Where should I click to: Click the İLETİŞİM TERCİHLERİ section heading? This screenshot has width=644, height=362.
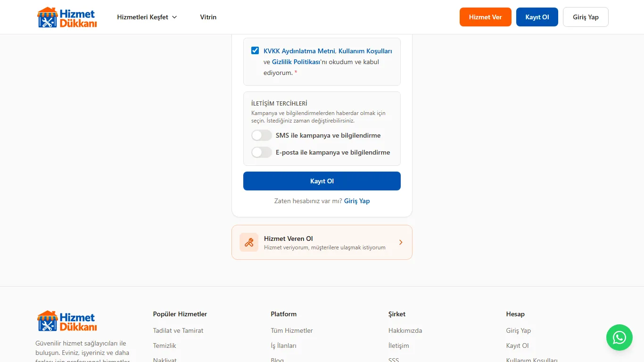279,103
